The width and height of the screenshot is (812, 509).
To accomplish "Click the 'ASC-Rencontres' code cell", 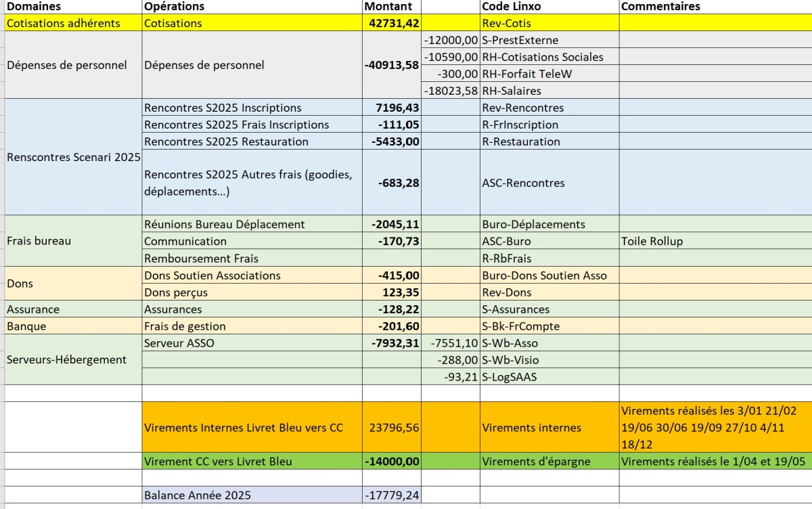I will tap(549, 183).
